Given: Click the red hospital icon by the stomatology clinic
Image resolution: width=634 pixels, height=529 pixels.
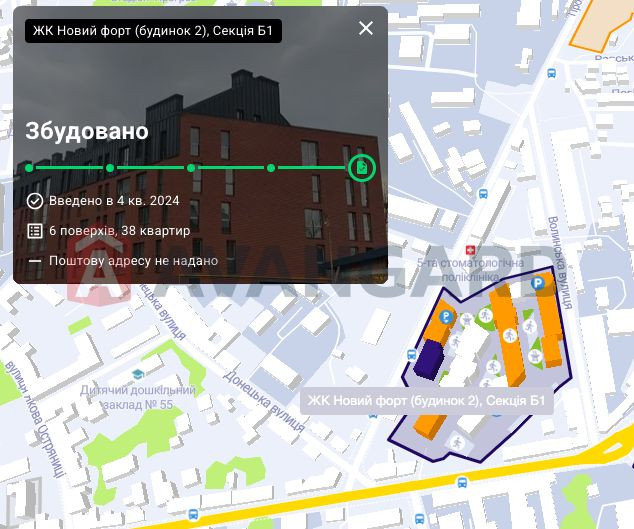Looking at the screenshot, I should point(470,250).
